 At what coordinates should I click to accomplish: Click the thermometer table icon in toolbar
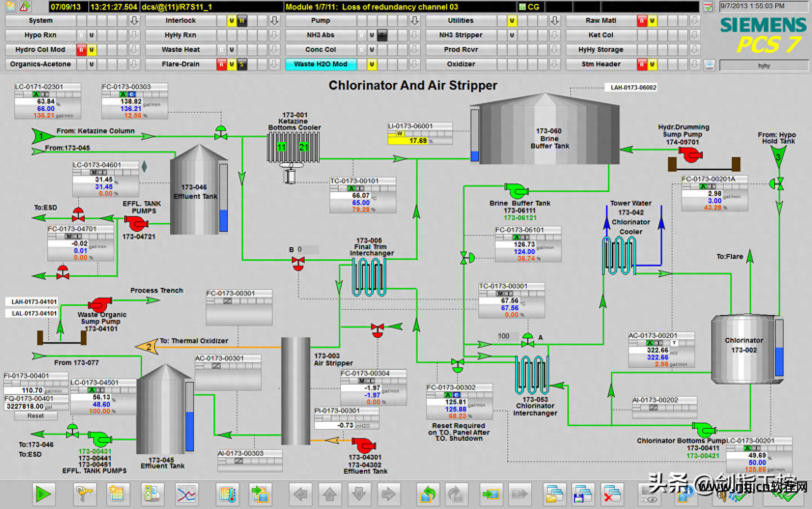[227, 494]
